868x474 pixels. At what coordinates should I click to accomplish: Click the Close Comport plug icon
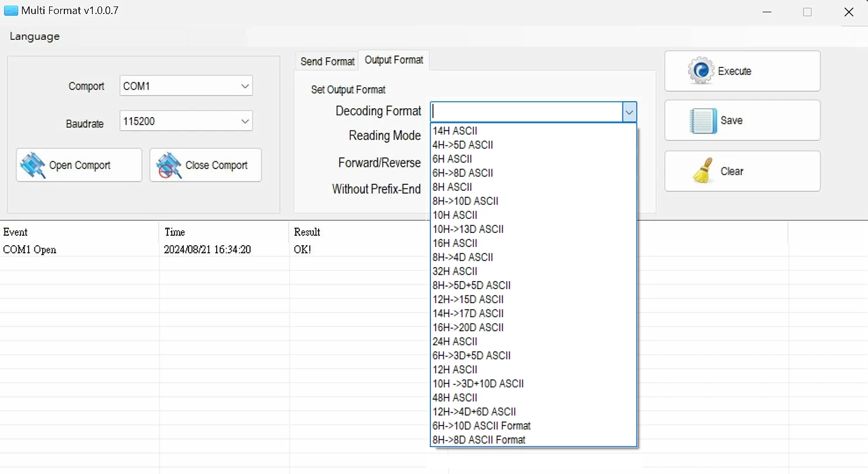[169, 166]
